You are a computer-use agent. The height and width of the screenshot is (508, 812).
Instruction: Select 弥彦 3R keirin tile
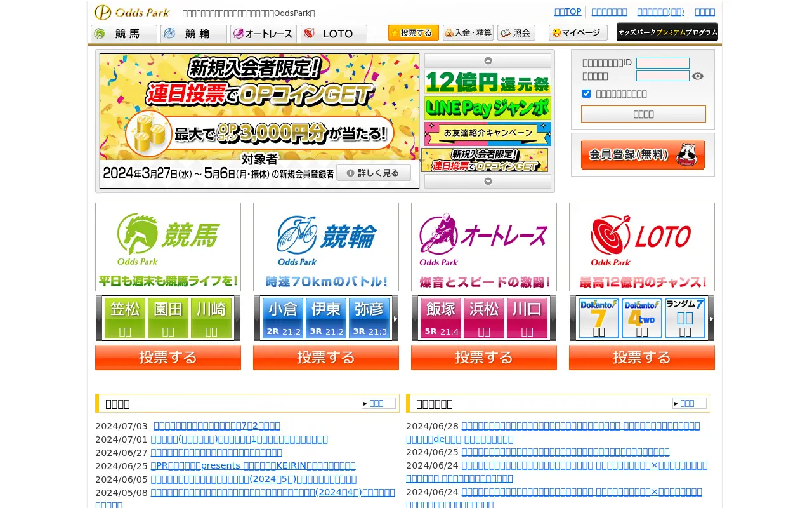(369, 318)
